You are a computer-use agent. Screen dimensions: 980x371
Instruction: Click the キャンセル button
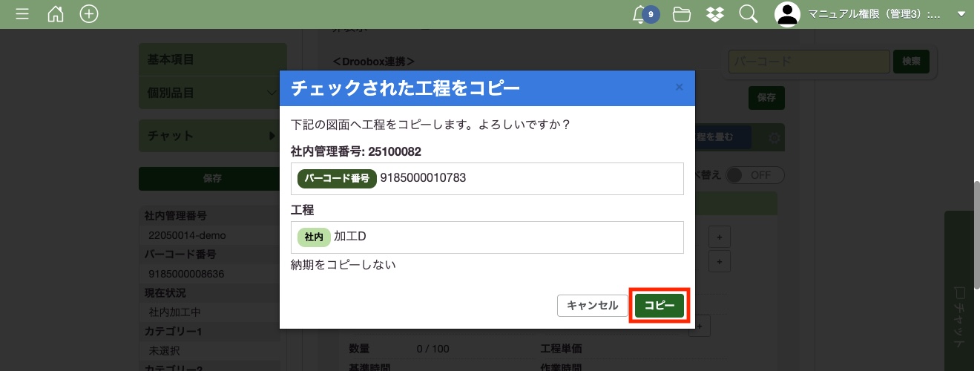(x=592, y=305)
